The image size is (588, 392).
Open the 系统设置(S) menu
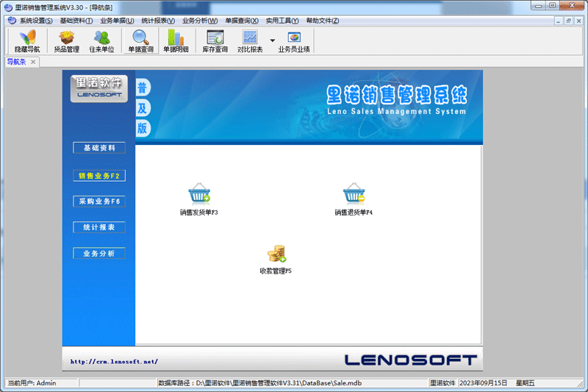pyautogui.click(x=36, y=21)
